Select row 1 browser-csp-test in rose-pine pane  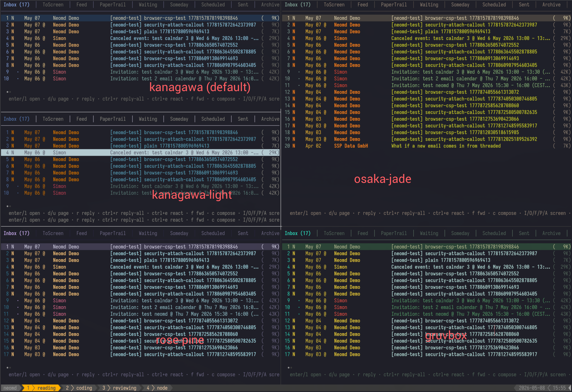(x=140, y=247)
